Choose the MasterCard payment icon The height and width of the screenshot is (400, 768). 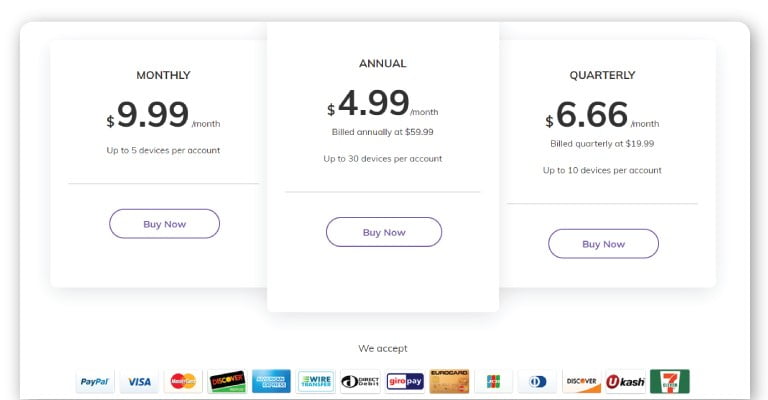point(183,381)
